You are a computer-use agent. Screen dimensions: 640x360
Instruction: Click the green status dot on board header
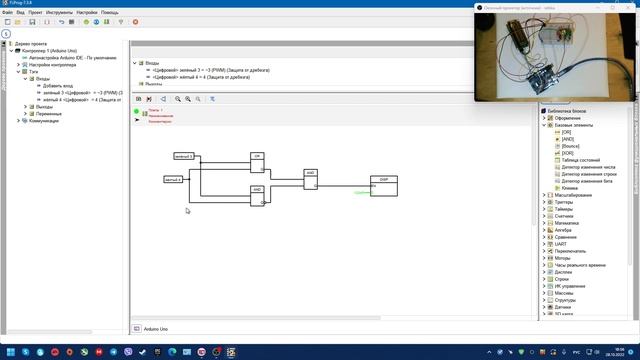pyautogui.click(x=136, y=111)
